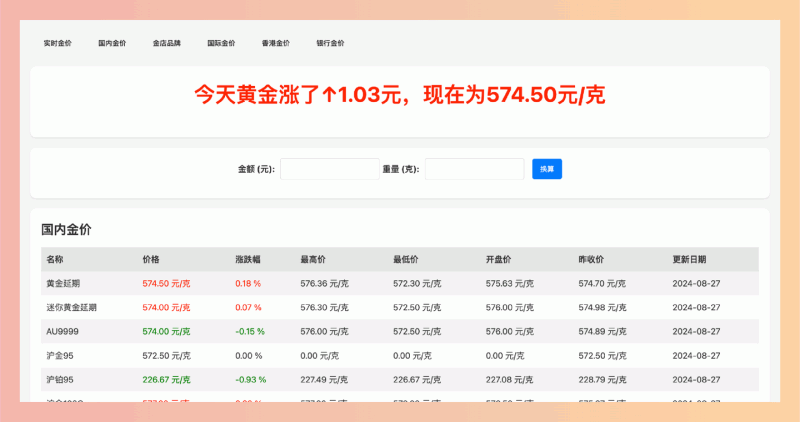The height and width of the screenshot is (422, 800).
Task: Open the 实时金价 nav tab
Action: click(x=58, y=43)
